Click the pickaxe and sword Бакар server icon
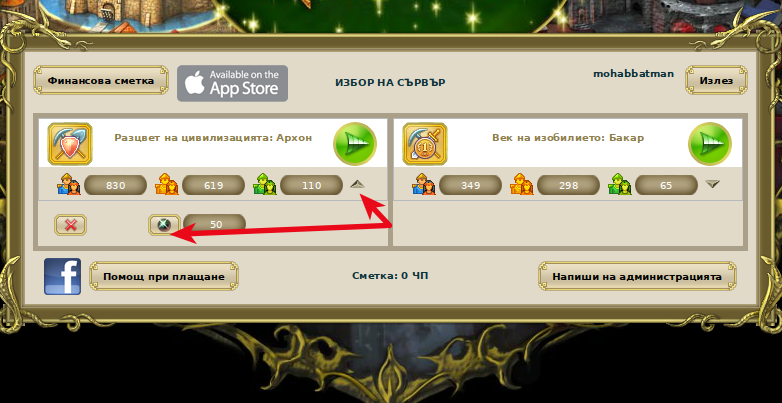The image size is (782, 403). [x=424, y=144]
